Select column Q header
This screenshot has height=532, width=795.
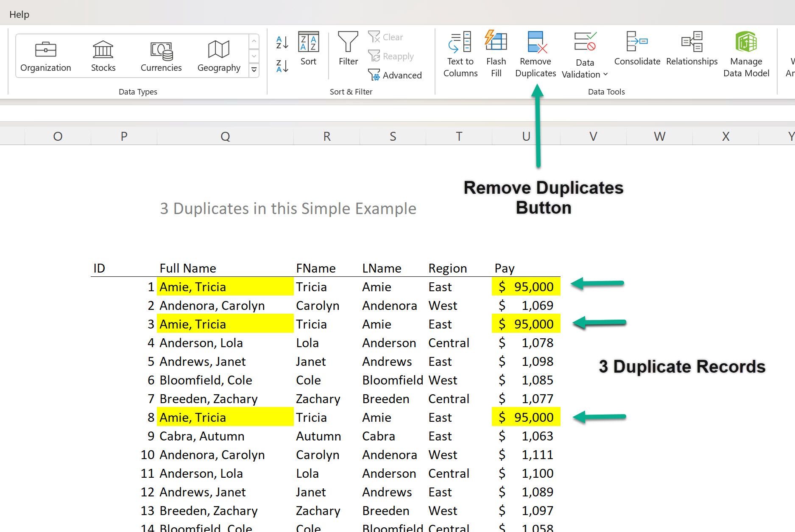pos(225,136)
